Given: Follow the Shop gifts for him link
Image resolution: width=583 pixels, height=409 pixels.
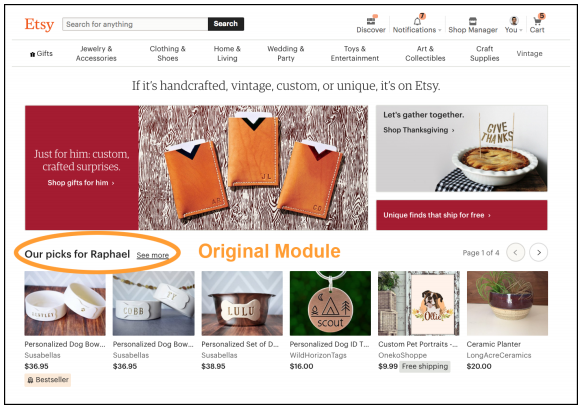Looking at the screenshot, I should coord(81,183).
